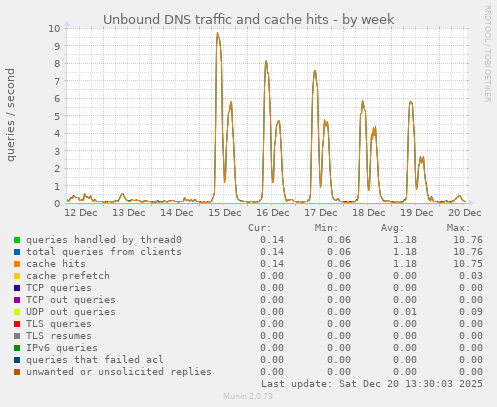Click the 'TCP queries' legend label
Image resolution: width=497 pixels, height=407 pixels.
click(x=59, y=288)
